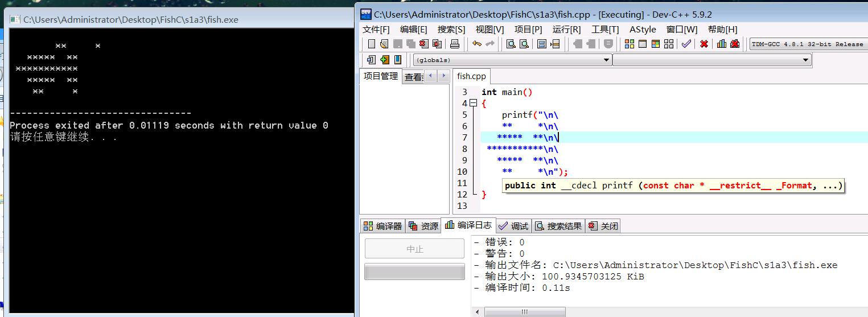This screenshot has height=317, width=868.
Task: Click the Save file toolbar icon
Action: 398,44
